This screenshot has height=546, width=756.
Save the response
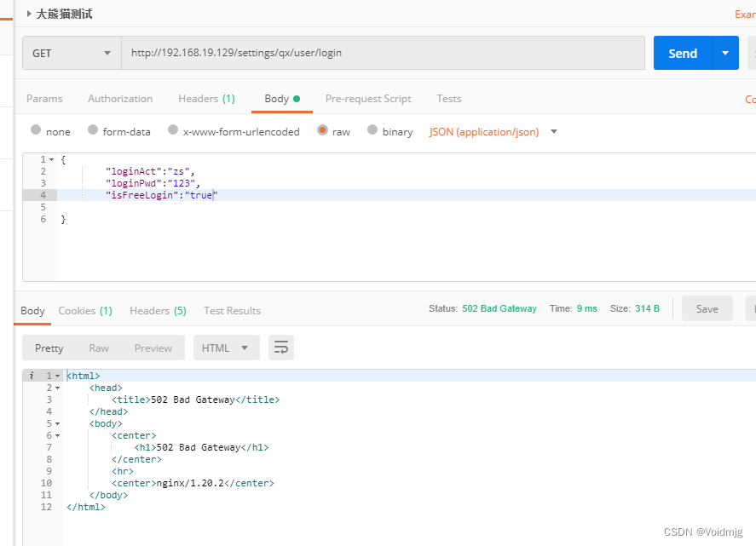pyautogui.click(x=707, y=309)
